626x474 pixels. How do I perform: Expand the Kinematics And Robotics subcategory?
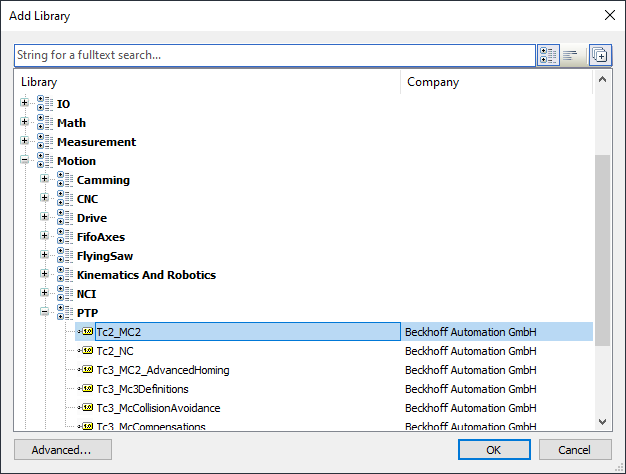44,274
